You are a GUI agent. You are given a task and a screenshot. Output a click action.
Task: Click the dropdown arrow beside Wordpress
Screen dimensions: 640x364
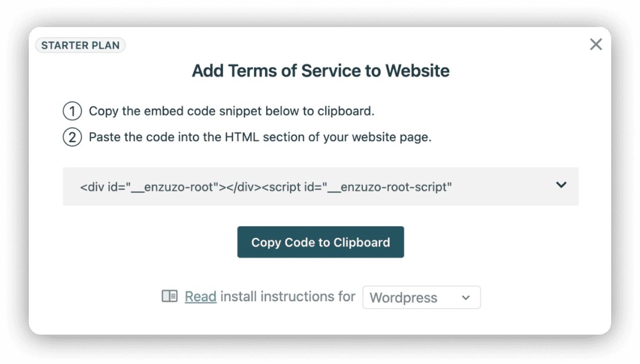click(x=465, y=297)
